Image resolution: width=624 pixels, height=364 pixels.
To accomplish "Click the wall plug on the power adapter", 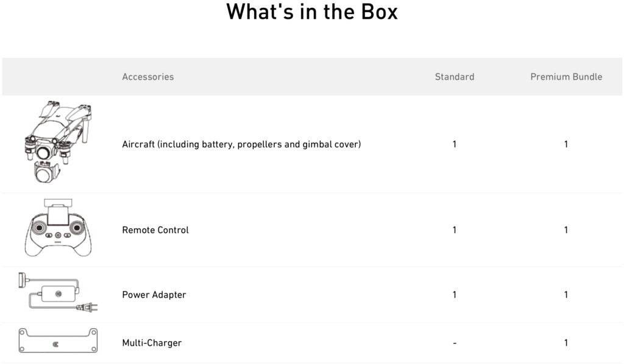I will 87,307.
